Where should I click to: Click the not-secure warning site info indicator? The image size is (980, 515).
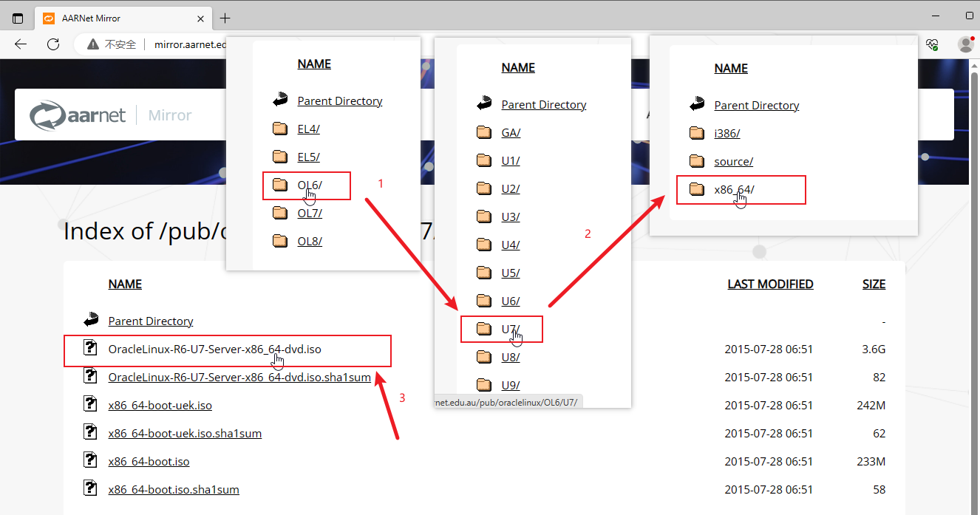coord(112,44)
